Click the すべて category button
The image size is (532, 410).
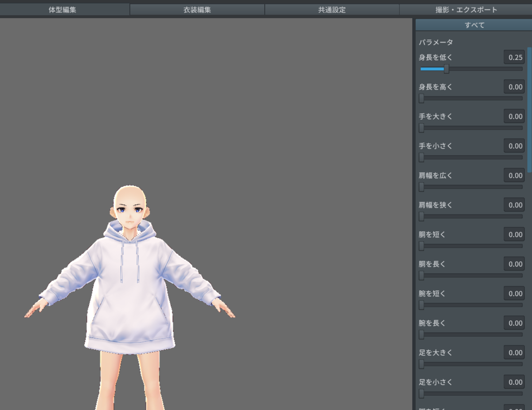click(x=474, y=25)
